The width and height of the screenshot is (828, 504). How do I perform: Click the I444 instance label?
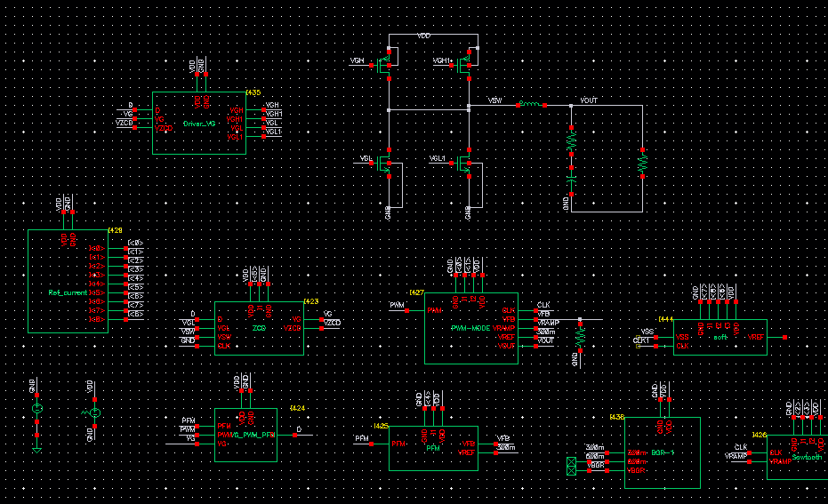666,319
